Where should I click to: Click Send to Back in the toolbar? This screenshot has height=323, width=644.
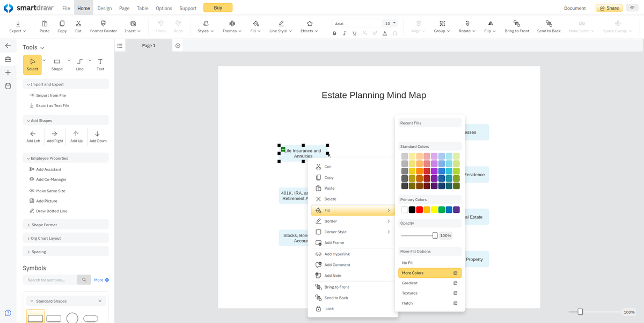coord(548,26)
